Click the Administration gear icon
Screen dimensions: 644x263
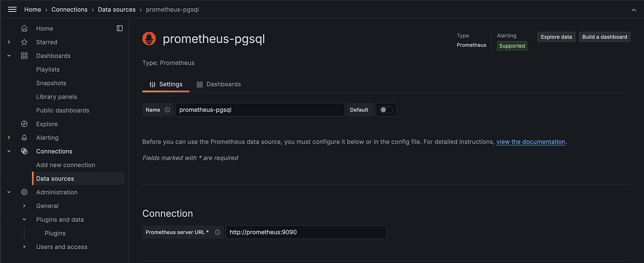(24, 192)
